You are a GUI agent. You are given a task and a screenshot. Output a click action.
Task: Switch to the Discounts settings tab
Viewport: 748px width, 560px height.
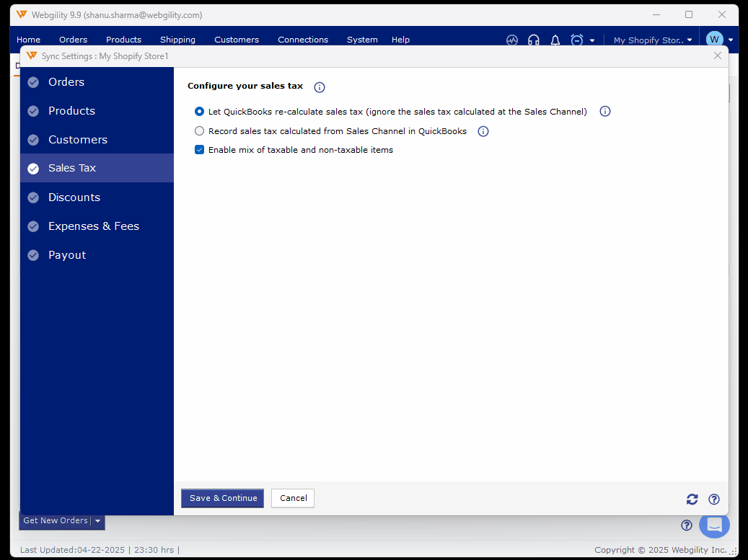[x=74, y=197]
